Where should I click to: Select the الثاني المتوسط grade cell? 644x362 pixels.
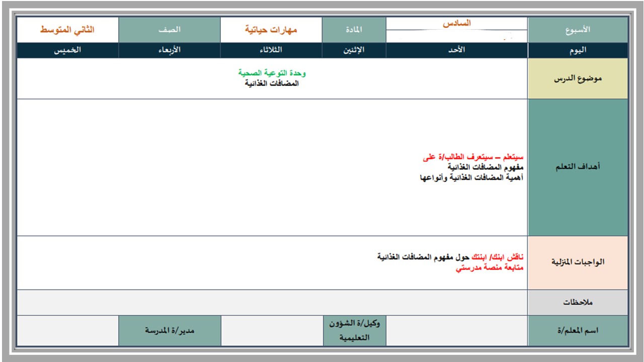67,30
